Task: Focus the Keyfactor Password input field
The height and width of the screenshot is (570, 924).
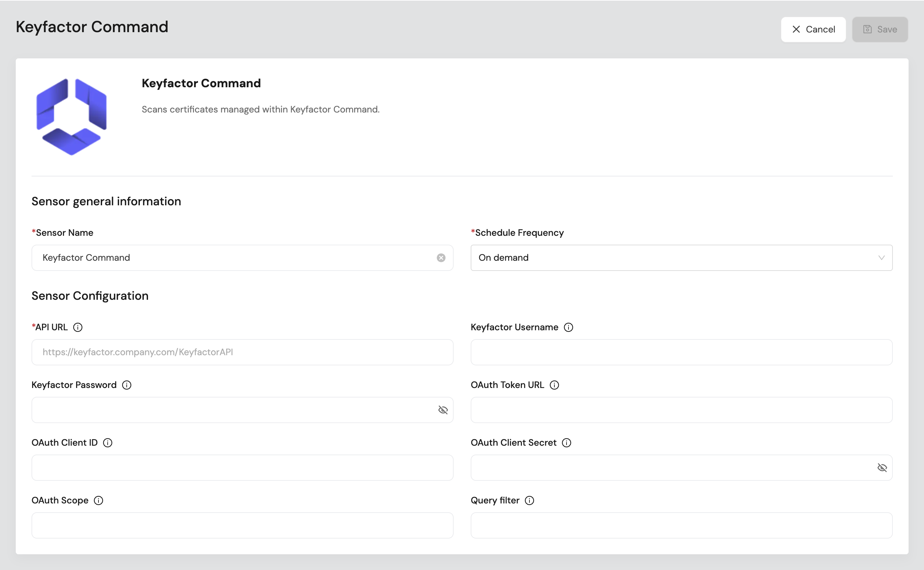Action: (242, 410)
